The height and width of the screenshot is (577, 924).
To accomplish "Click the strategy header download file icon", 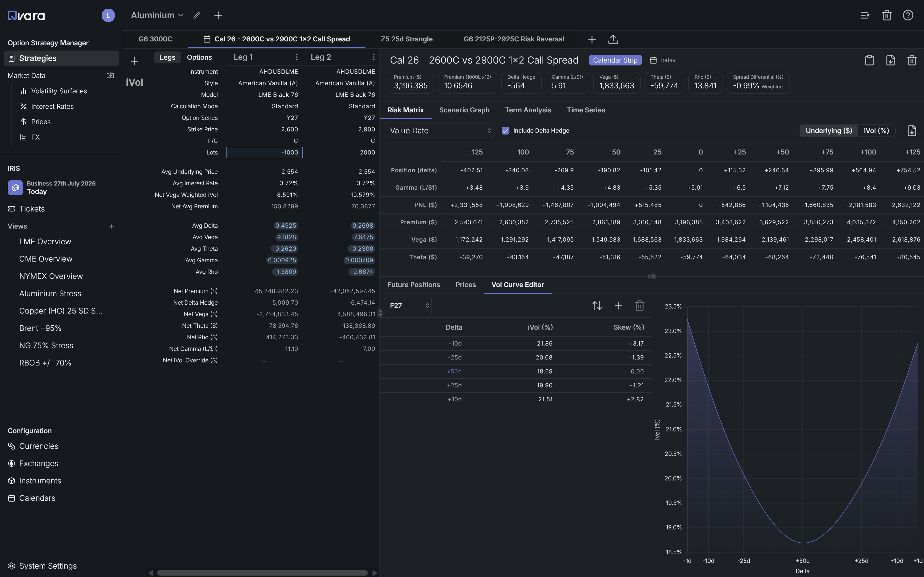I will click(x=891, y=60).
